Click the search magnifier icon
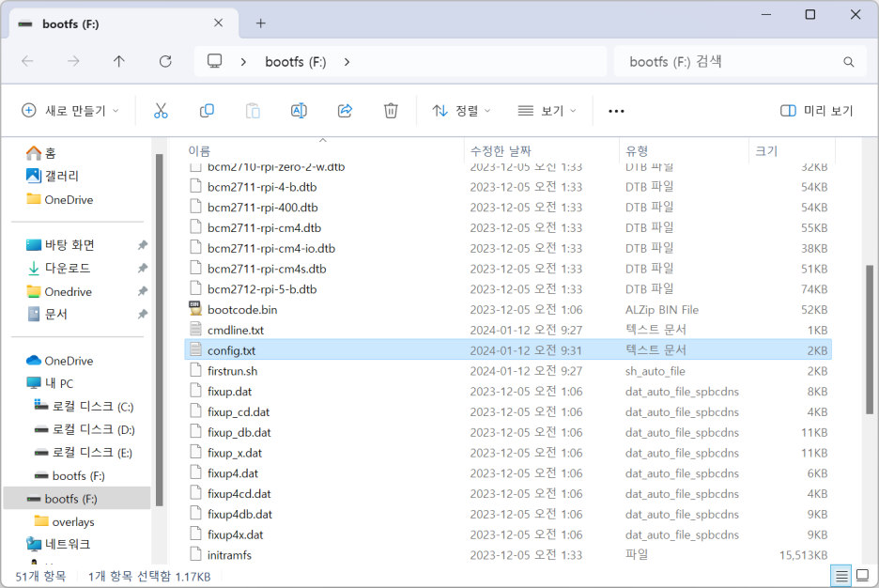This screenshot has width=879, height=588. click(x=849, y=62)
